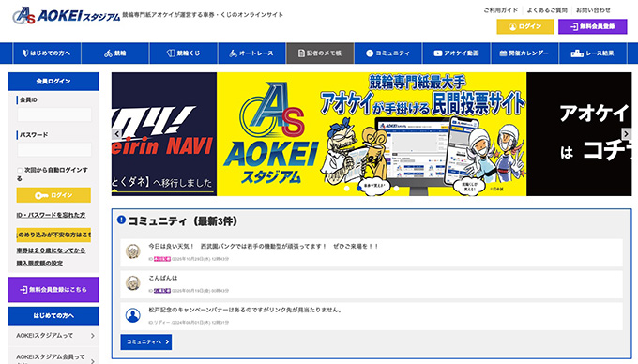Click blue user avatar of 松戸記念 post
This screenshot has width=638, height=364.
(133, 315)
